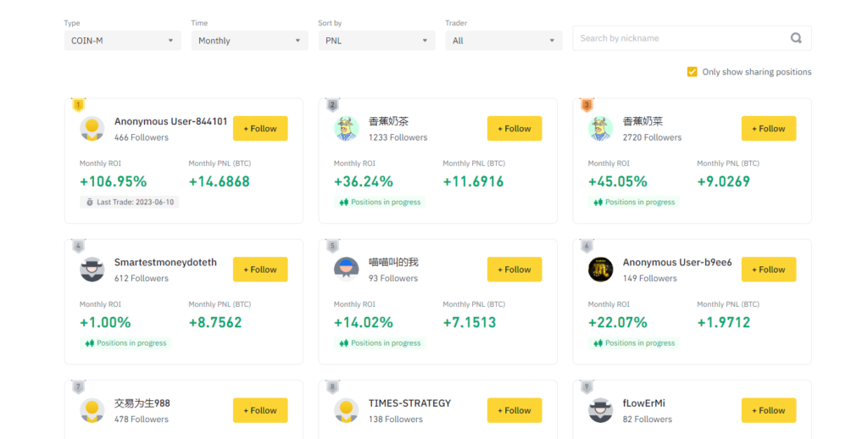868x439 pixels.
Task: Click 612 Followers text
Action: [x=142, y=279]
